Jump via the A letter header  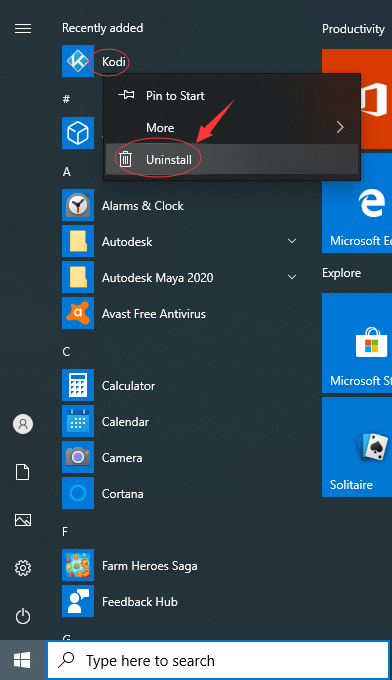[66, 172]
